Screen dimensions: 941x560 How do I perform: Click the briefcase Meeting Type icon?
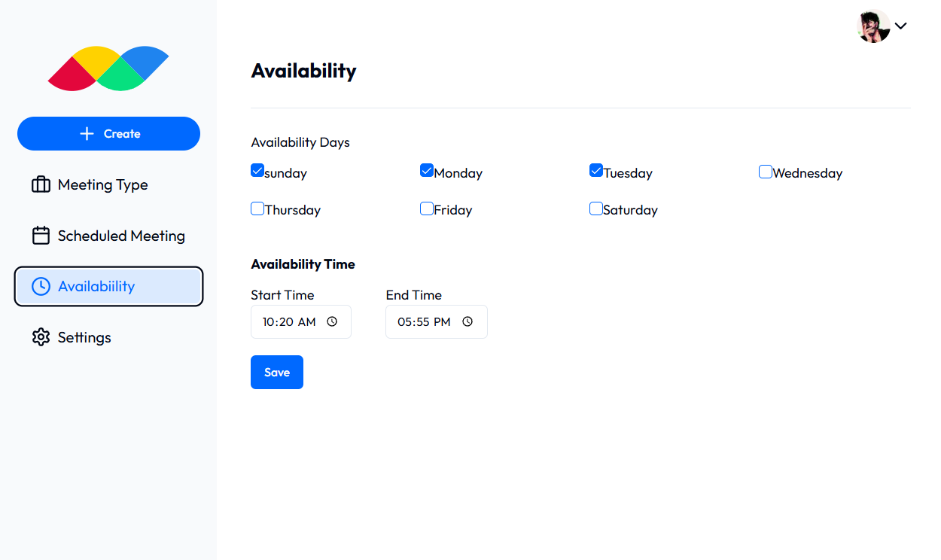tap(41, 184)
